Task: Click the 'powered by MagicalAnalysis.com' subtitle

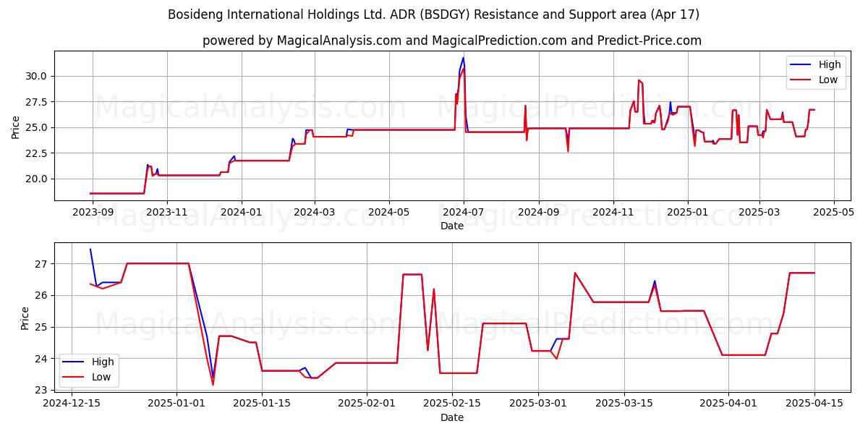Action: point(451,41)
